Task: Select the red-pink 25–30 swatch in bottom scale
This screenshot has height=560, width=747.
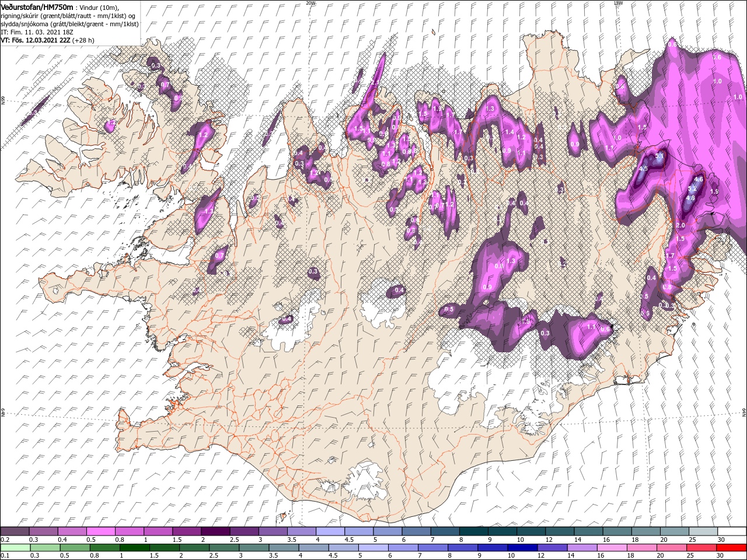Action: click(701, 548)
